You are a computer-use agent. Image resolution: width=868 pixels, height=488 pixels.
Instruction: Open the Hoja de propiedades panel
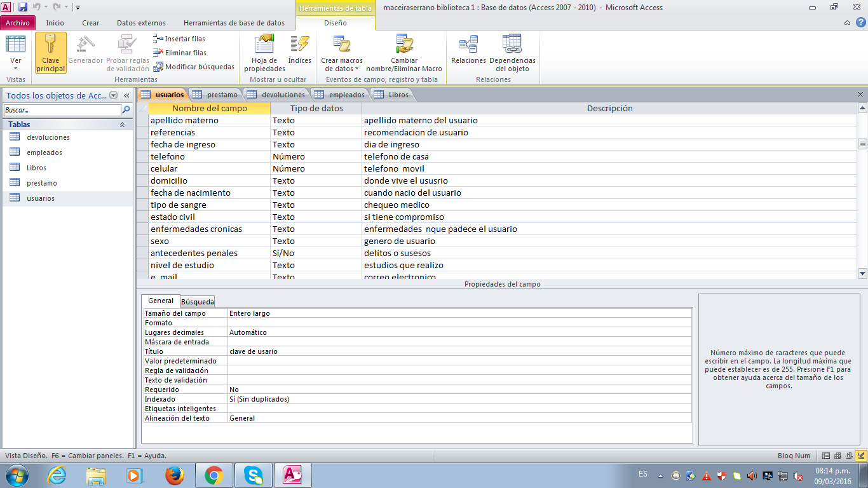point(264,46)
